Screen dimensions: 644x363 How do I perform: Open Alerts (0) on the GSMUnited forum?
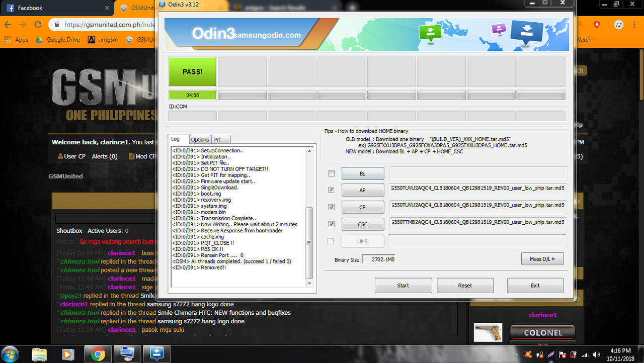(105, 156)
